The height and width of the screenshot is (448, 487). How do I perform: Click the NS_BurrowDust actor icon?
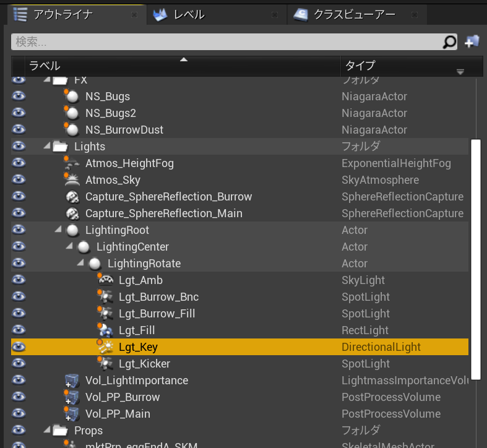coord(72,130)
